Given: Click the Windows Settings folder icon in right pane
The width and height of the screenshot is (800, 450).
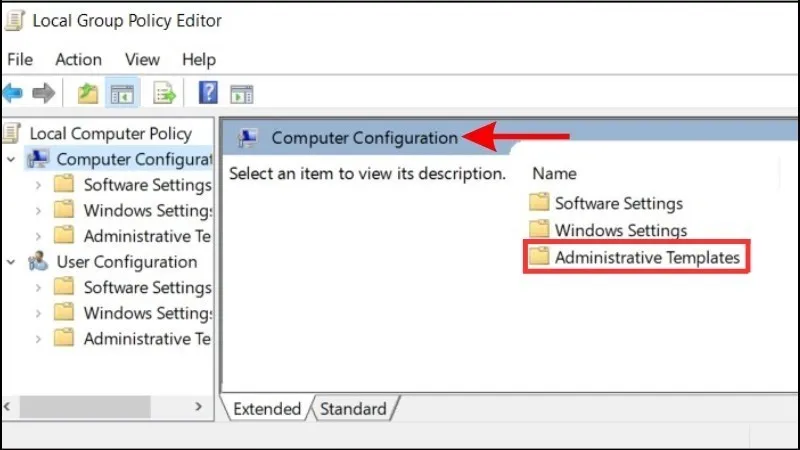Looking at the screenshot, I should tap(539, 229).
